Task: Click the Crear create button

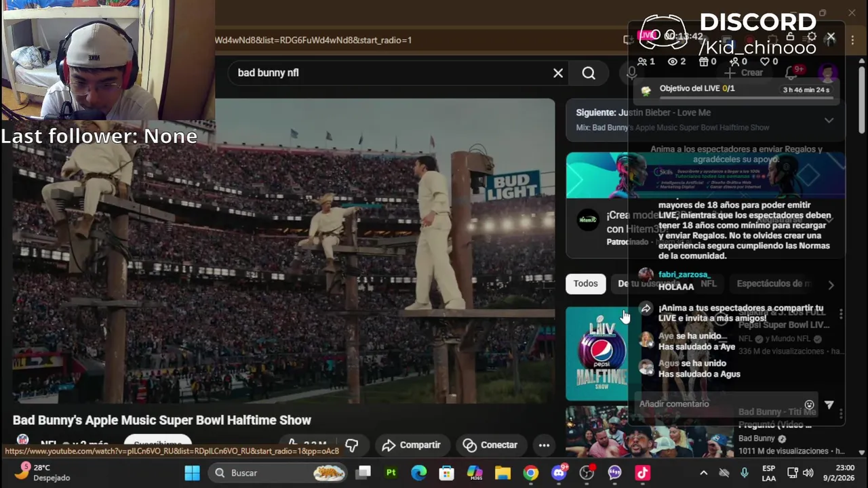Action: coord(743,73)
